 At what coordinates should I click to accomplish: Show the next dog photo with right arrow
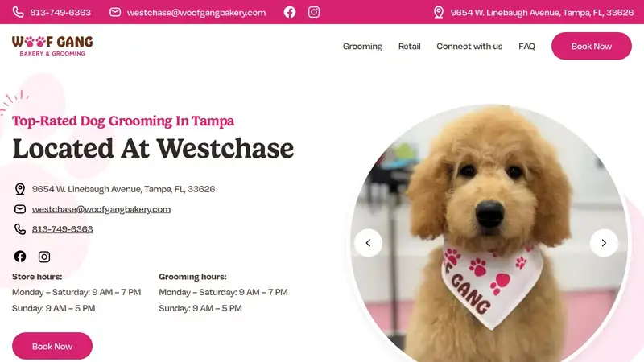[x=604, y=243]
